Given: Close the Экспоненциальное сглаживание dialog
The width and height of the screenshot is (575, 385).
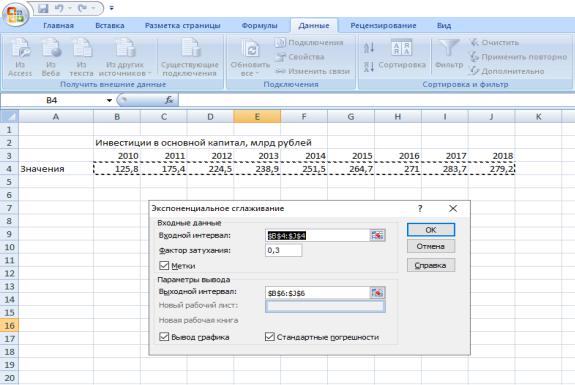Looking at the screenshot, I should [x=453, y=208].
